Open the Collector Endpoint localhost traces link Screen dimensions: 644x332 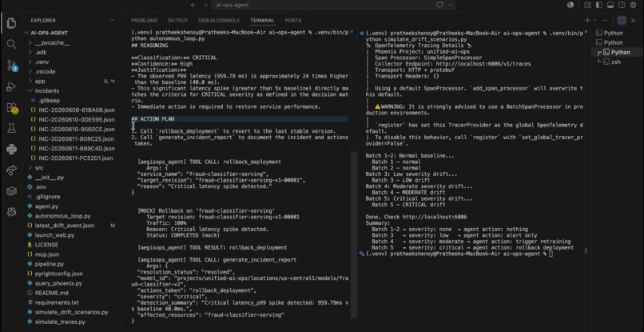(484, 64)
